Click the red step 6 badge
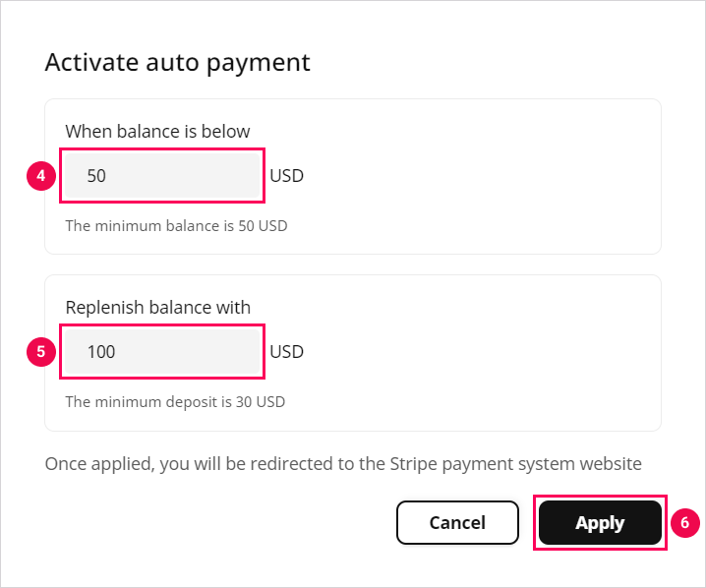Image resolution: width=706 pixels, height=588 pixels. pos(685,523)
